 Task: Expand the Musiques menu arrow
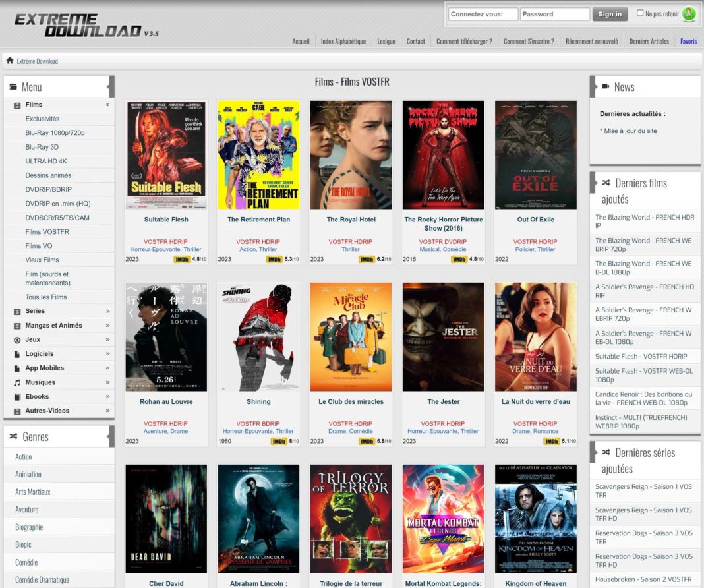(107, 382)
